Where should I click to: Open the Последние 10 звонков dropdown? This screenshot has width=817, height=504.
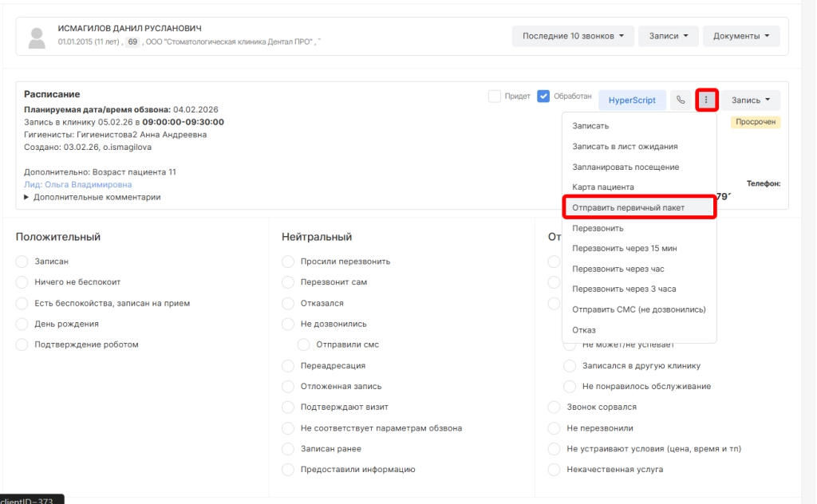pyautogui.click(x=573, y=36)
